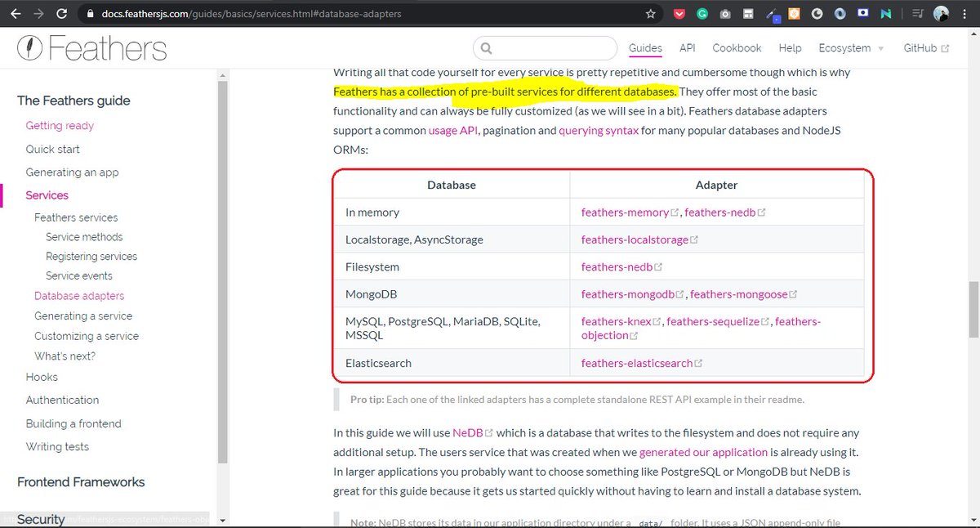Open the Pocket extension
This screenshot has width=980, height=528.
679,14
